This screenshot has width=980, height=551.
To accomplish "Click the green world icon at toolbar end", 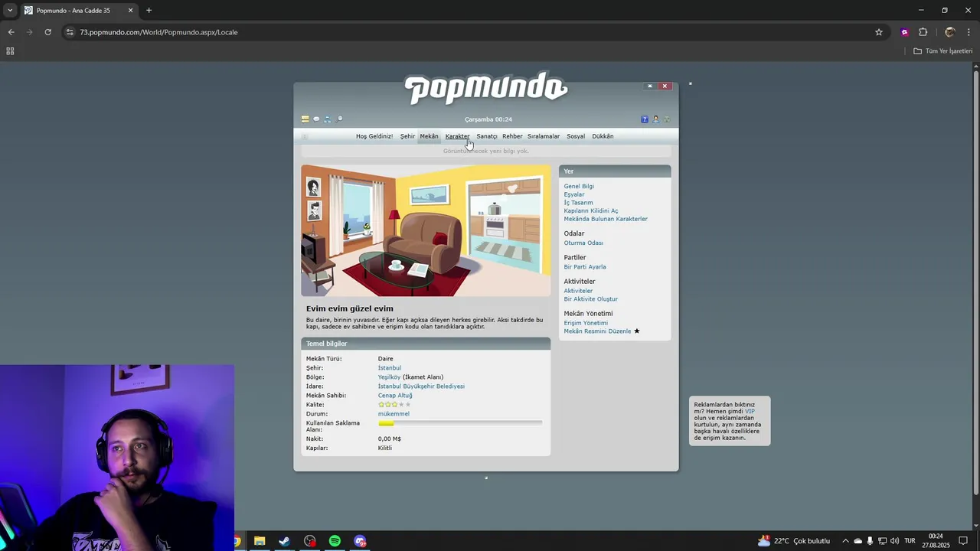I will point(666,119).
